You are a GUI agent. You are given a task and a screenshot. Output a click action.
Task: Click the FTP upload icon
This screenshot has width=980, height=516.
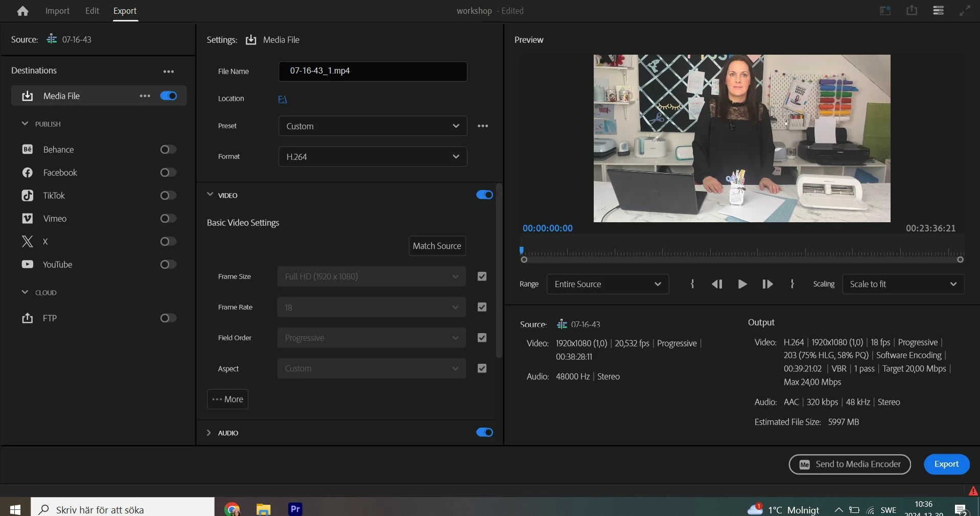pos(28,318)
